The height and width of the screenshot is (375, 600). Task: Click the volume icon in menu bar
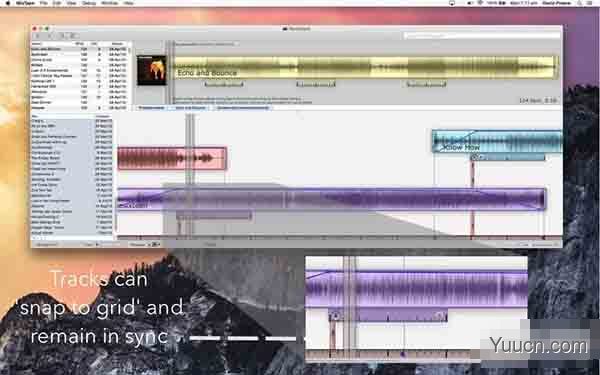click(470, 3)
